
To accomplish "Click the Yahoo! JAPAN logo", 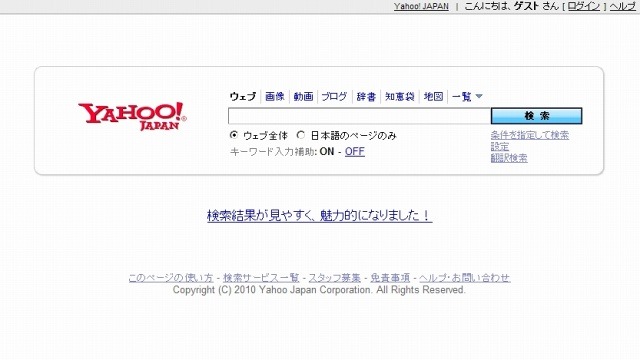I will [132, 116].
